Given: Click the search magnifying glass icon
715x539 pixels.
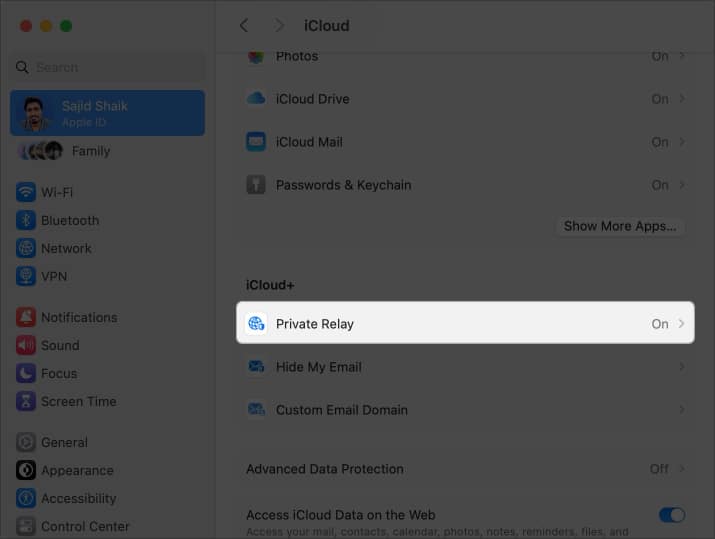Looking at the screenshot, I should [22, 67].
